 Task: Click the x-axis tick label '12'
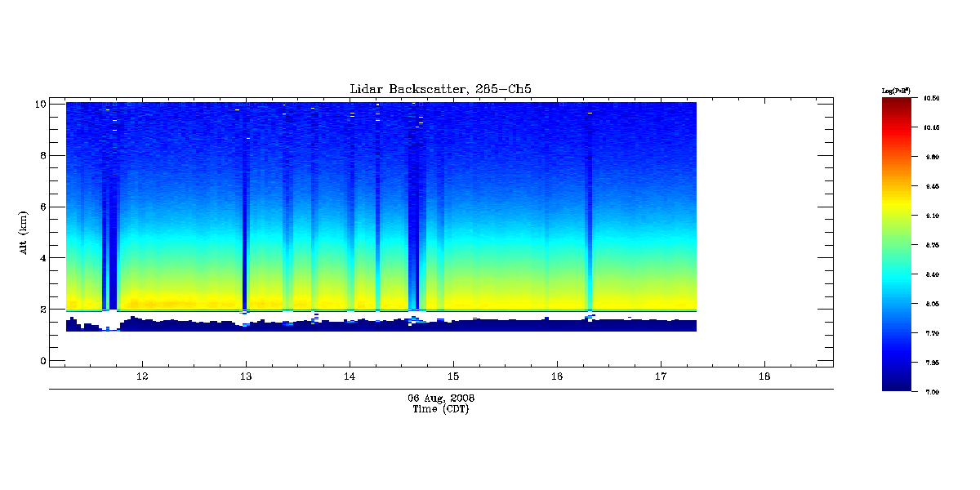pyautogui.click(x=142, y=376)
